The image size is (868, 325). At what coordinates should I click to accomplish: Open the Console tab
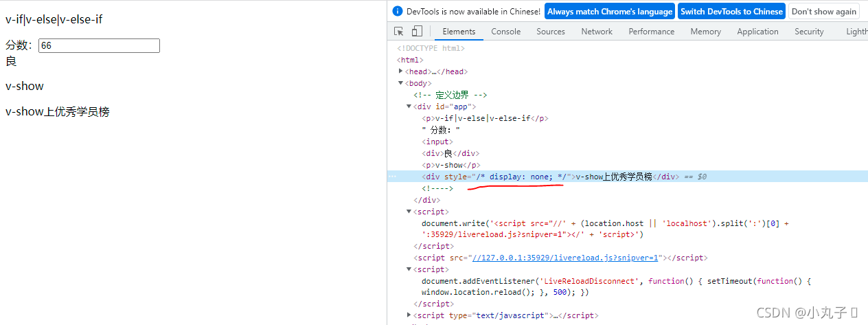click(x=505, y=32)
